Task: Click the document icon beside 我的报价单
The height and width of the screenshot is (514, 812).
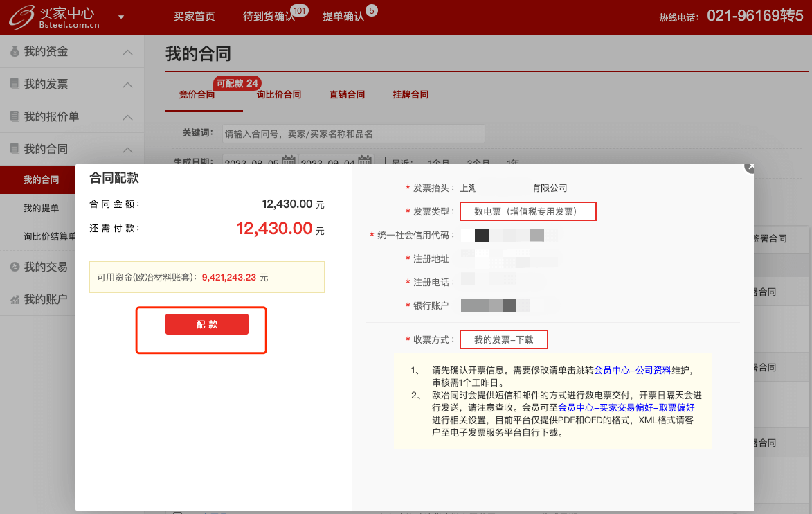Action: 15,117
